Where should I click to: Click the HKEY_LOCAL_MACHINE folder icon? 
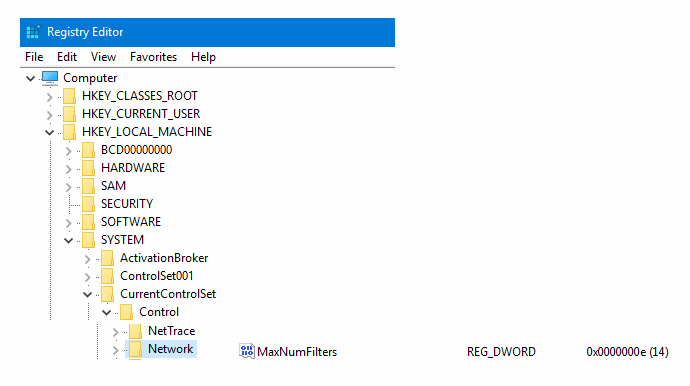pyautogui.click(x=69, y=132)
